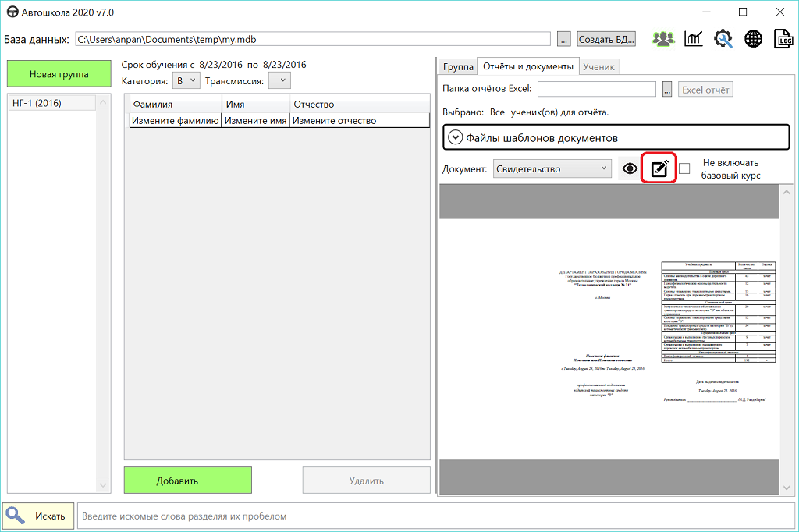Preview document with eye icon

point(630,168)
